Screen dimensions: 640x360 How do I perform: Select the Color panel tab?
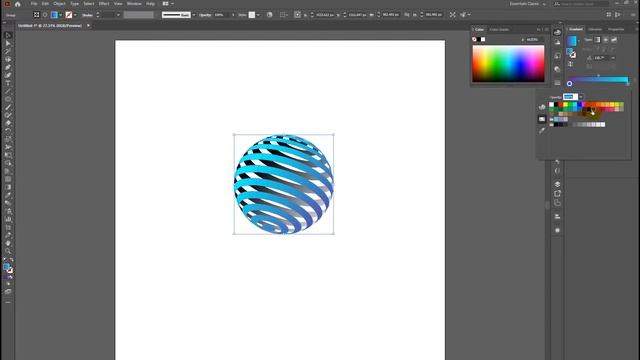[479, 29]
